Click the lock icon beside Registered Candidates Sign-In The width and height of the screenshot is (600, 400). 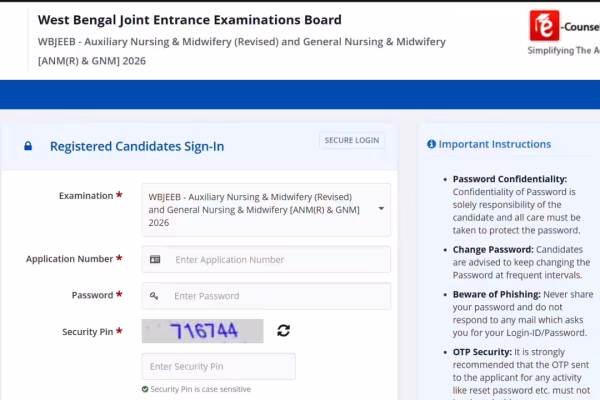[x=28, y=146]
